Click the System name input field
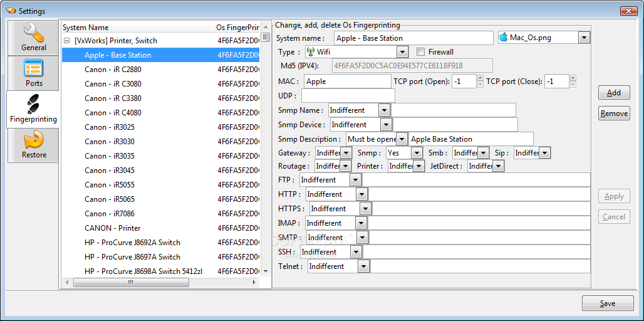The width and height of the screenshot is (644, 321). [413, 38]
